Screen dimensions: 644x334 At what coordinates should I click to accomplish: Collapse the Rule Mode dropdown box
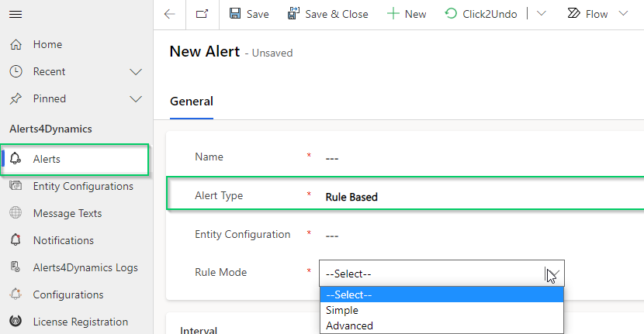(441, 274)
